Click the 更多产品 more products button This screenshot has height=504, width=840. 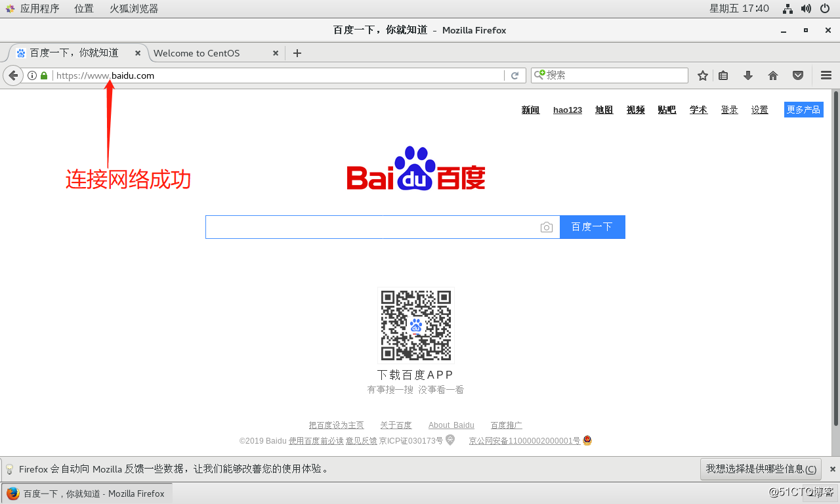click(x=804, y=110)
